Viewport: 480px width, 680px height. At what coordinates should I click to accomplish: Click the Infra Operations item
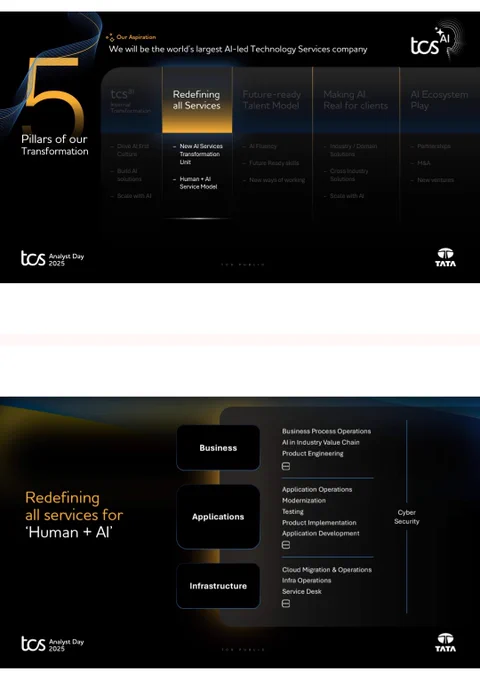tap(306, 580)
